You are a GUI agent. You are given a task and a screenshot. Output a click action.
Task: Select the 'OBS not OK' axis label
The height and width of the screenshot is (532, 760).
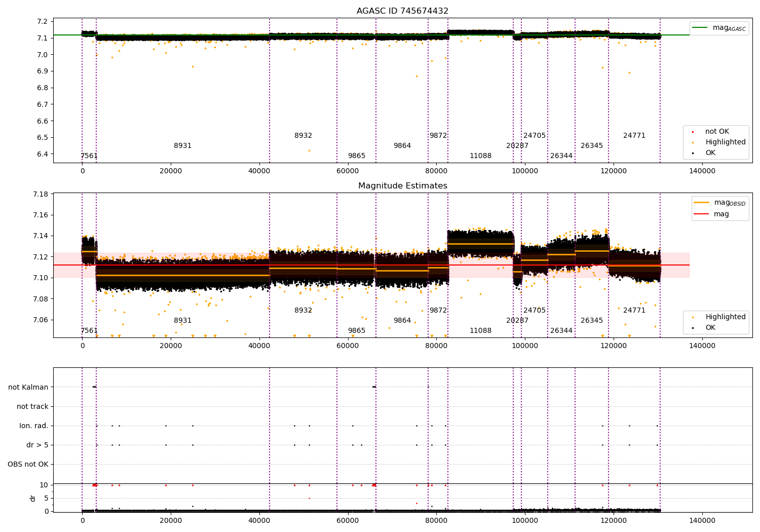click(x=28, y=465)
